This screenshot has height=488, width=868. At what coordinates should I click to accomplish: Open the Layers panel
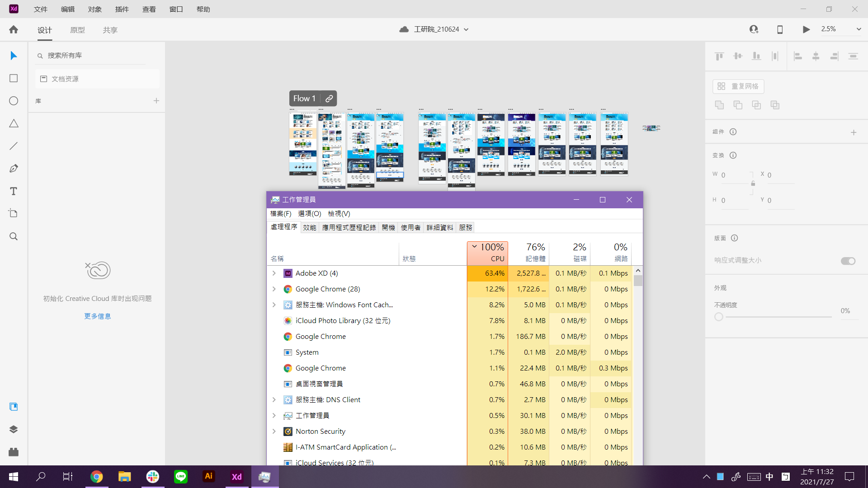click(13, 429)
